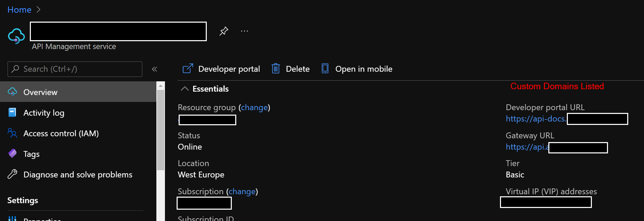Click the Tags icon in sidebar
The height and width of the screenshot is (221, 644).
click(x=12, y=153)
